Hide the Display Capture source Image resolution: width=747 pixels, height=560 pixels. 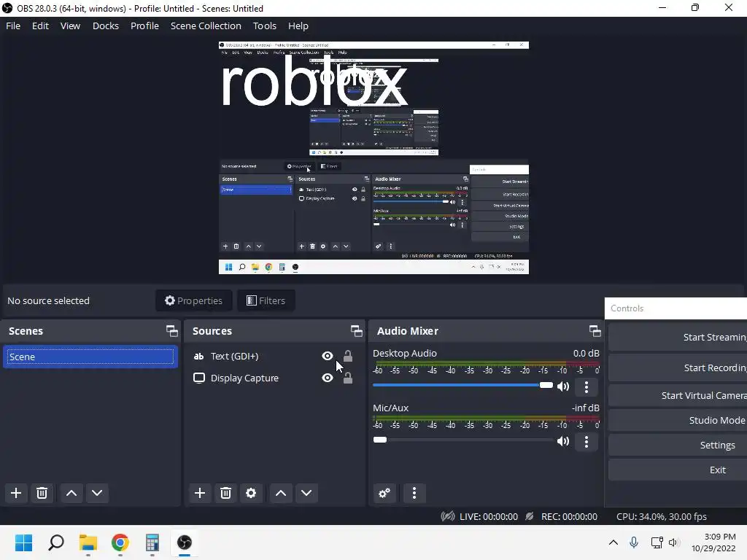coord(328,378)
